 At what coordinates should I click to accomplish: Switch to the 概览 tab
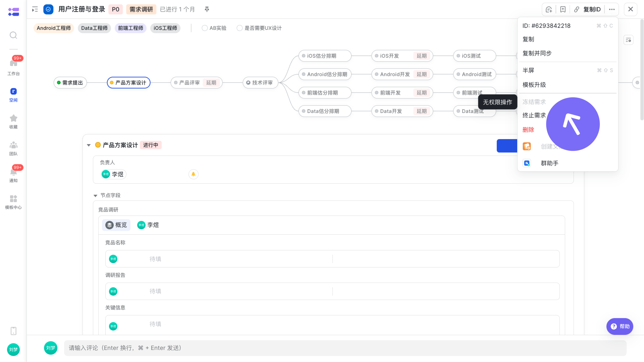click(116, 225)
